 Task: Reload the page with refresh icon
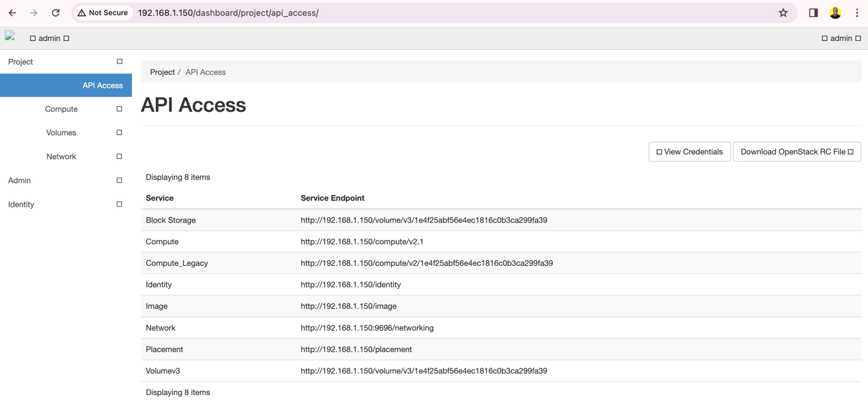(55, 12)
